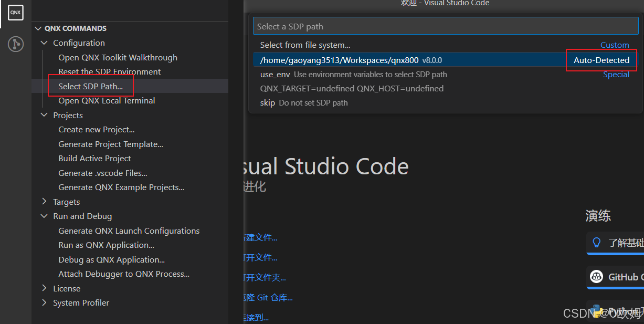The width and height of the screenshot is (644, 324).
Task: Pick Select from file system... option
Action: [x=445, y=45]
